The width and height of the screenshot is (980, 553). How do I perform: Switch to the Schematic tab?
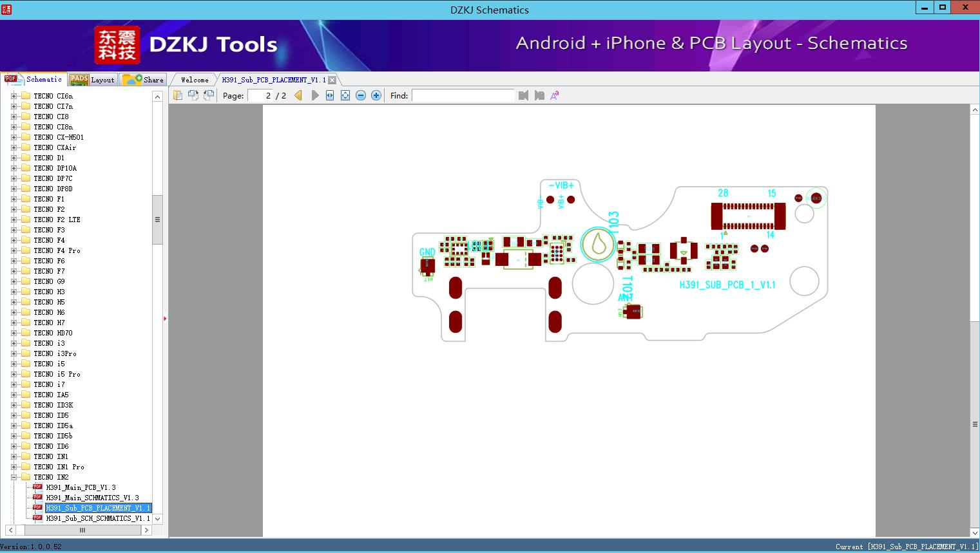click(34, 79)
